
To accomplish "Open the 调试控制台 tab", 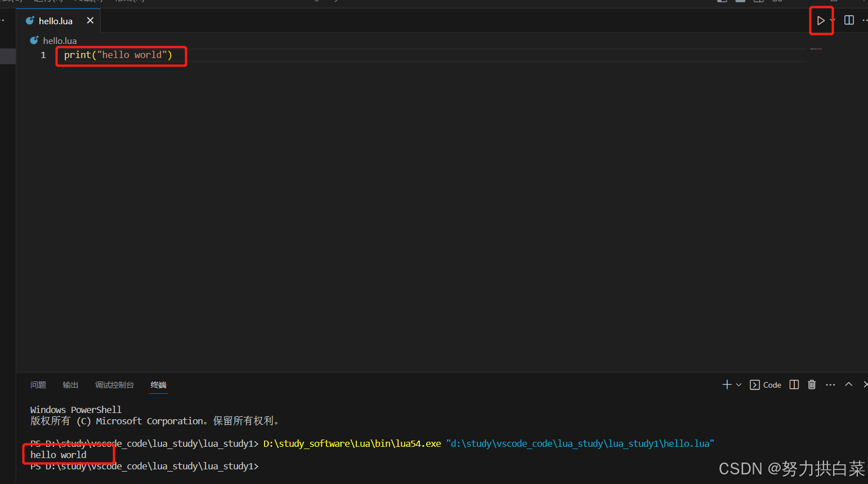I will (114, 385).
